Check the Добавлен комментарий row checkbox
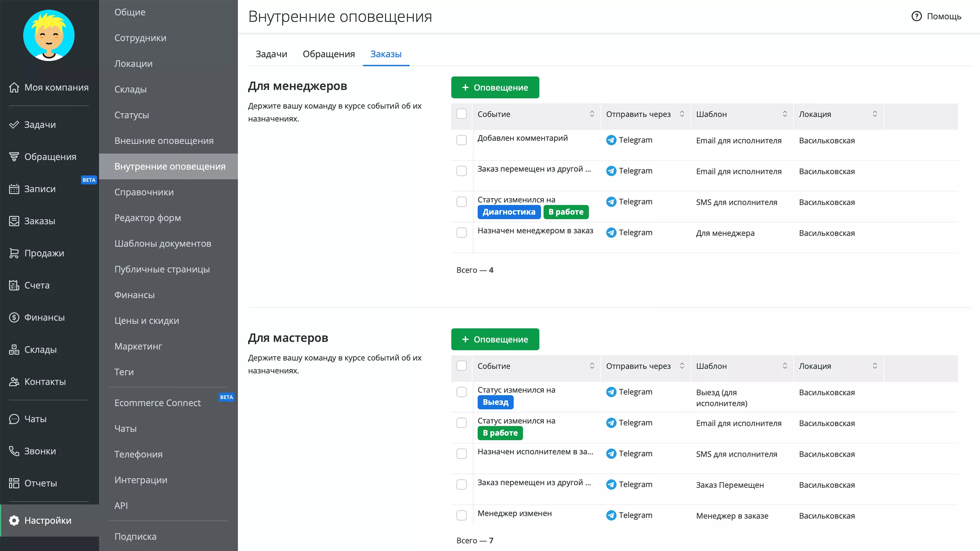 [x=462, y=140]
